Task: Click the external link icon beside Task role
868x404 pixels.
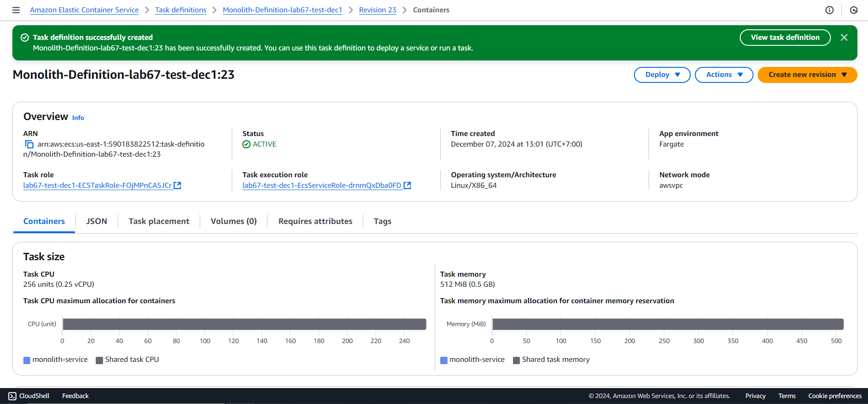Action: (177, 186)
